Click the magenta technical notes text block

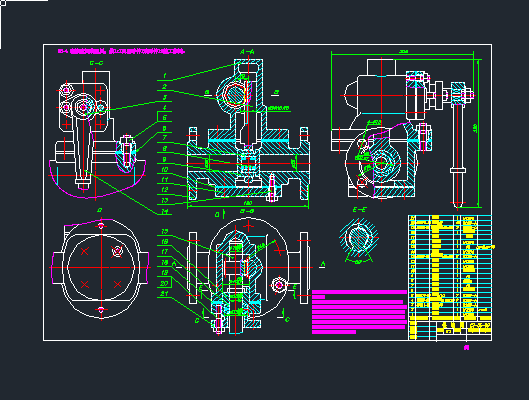[x=359, y=312]
